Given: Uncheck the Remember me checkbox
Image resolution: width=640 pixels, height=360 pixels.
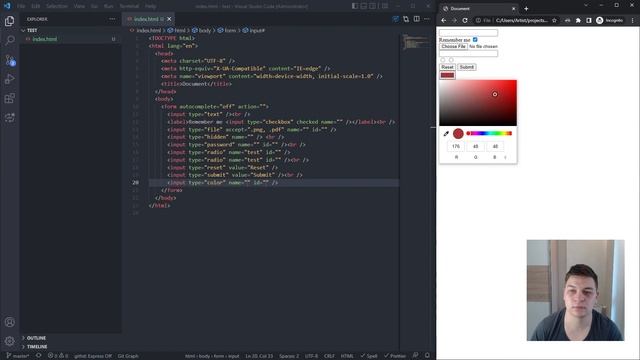Looking at the screenshot, I should tap(475, 40).
